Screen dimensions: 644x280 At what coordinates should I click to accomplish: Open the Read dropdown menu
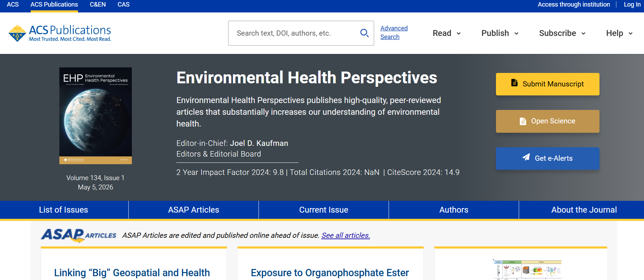[x=447, y=33]
